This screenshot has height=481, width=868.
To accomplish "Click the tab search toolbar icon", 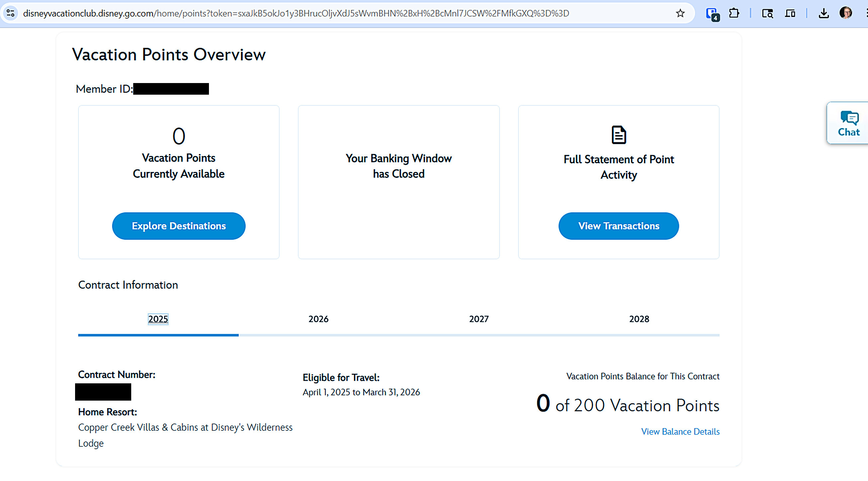I will pyautogui.click(x=767, y=14).
